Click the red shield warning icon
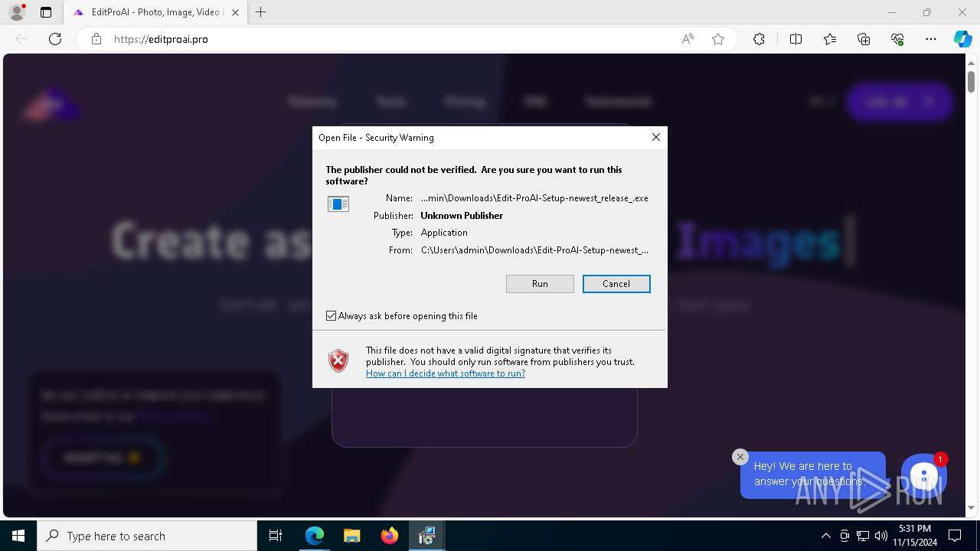 pyautogui.click(x=338, y=361)
